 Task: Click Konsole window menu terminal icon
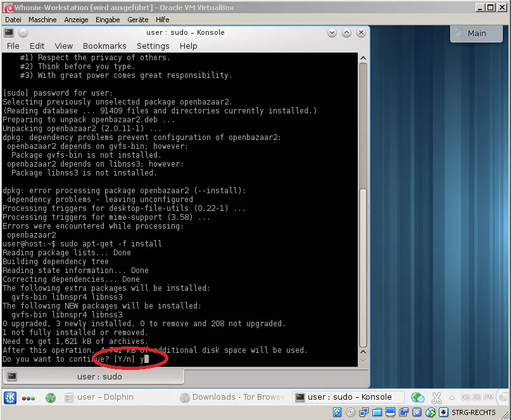point(9,32)
